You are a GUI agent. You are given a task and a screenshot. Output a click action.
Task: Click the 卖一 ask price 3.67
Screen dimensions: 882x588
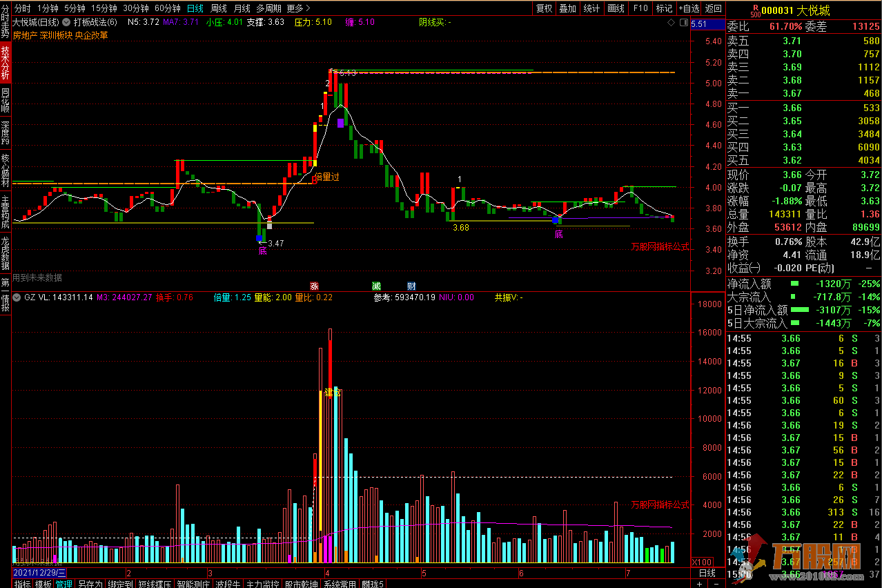click(792, 93)
